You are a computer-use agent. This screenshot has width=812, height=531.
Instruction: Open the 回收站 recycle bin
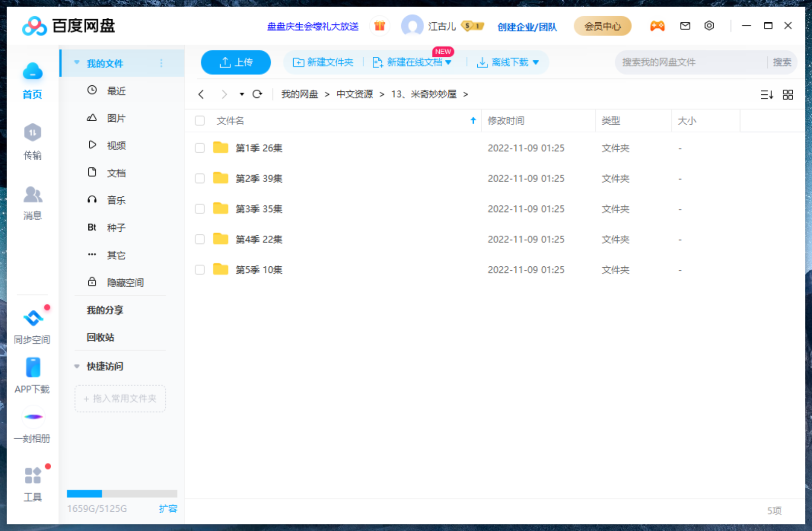[x=100, y=337]
